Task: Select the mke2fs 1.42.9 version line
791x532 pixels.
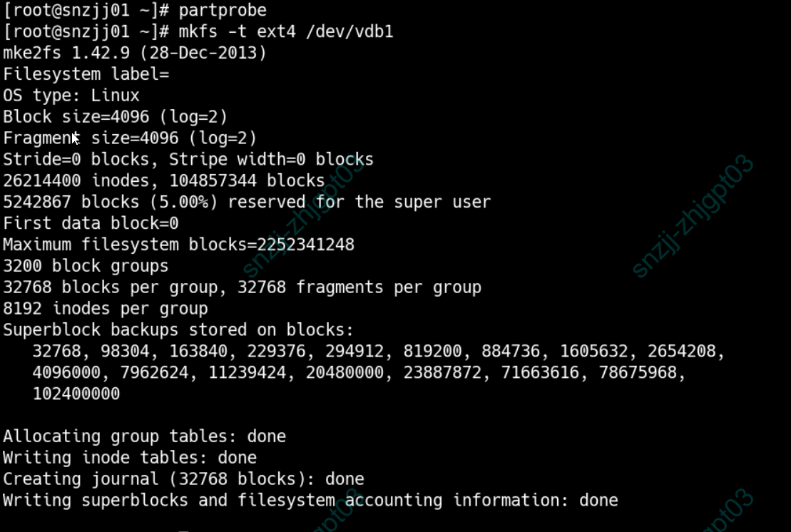Action: click(135, 53)
